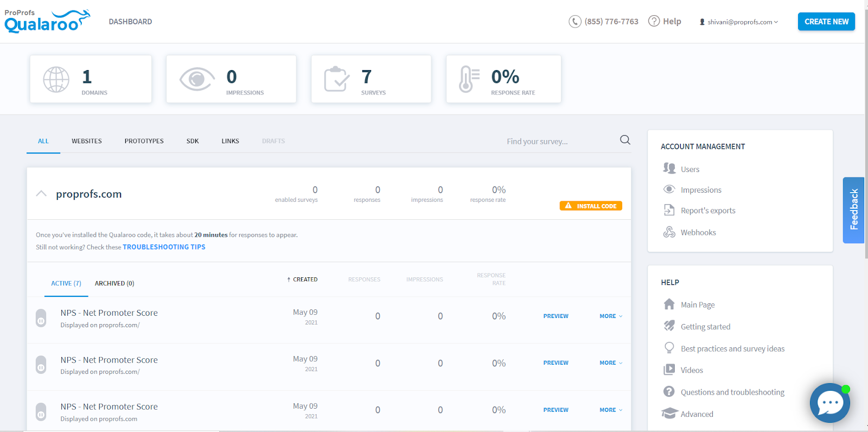Show the ARCHIVED (0) surveys tab
This screenshot has height=432, width=868.
(114, 283)
